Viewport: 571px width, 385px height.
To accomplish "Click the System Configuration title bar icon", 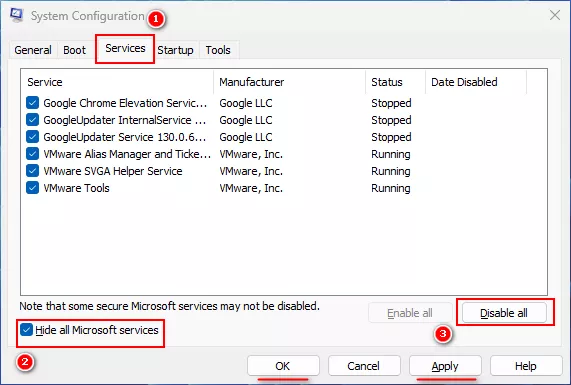I will click(17, 15).
